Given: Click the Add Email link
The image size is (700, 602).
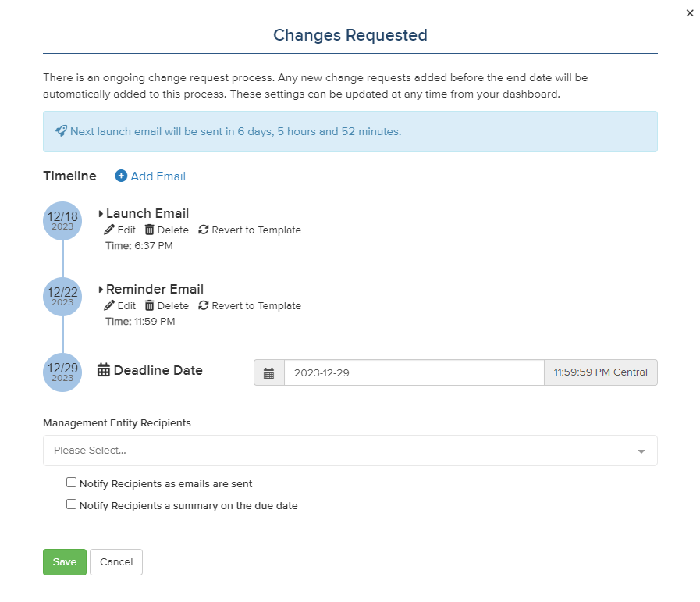Looking at the screenshot, I should (158, 176).
